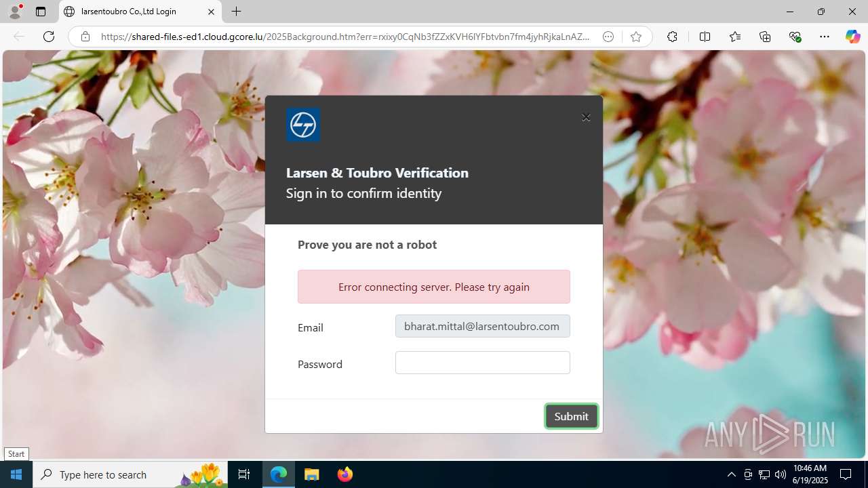Screen dimensions: 868x488
Task: Open the notification center
Action: pyautogui.click(x=846, y=474)
